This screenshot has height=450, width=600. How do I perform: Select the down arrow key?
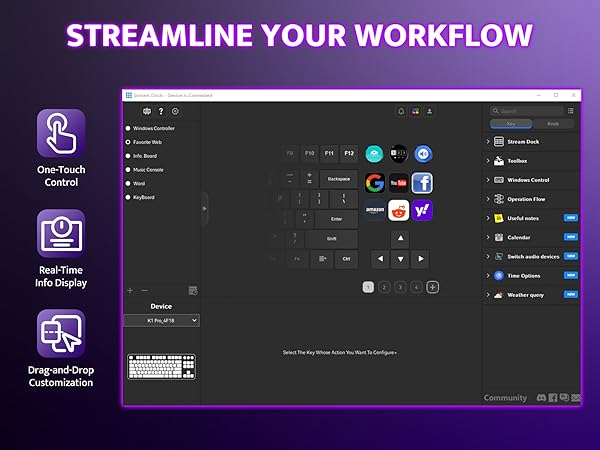[400, 259]
